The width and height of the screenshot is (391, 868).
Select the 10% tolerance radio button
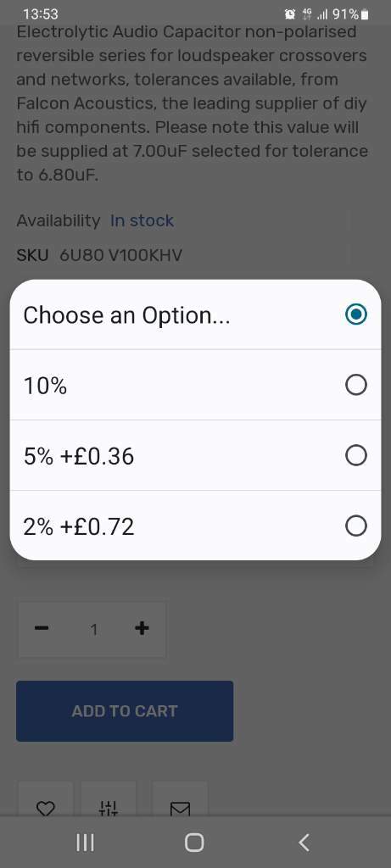[x=355, y=385]
